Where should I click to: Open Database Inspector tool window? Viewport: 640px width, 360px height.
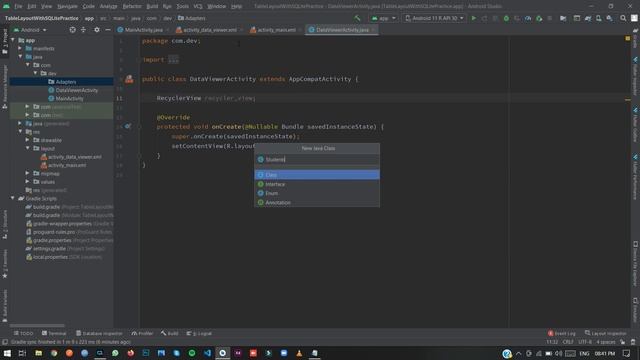(x=99, y=333)
